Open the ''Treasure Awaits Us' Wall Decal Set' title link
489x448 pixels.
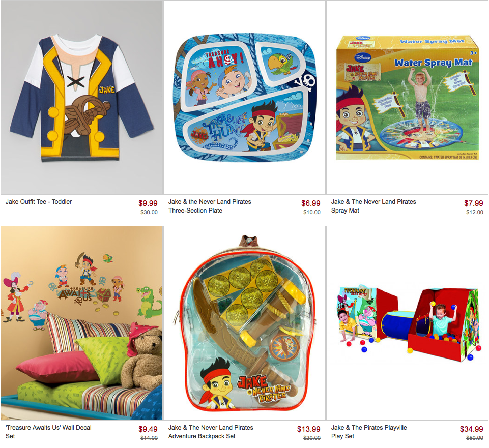49,432
